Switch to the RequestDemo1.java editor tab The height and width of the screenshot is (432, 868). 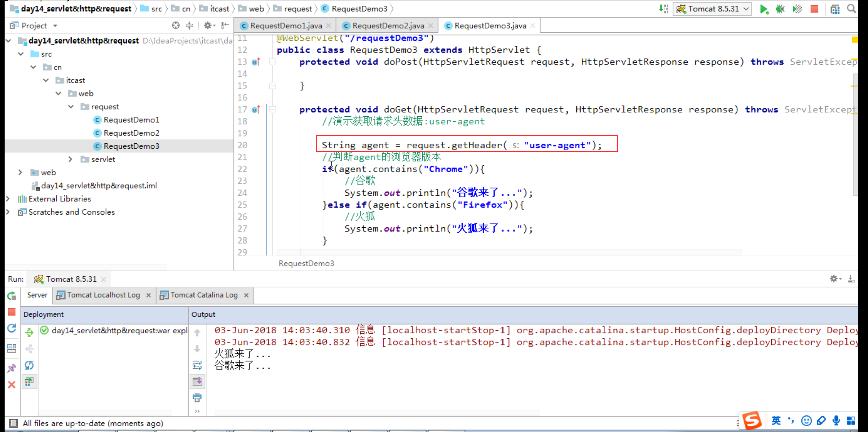(x=286, y=26)
